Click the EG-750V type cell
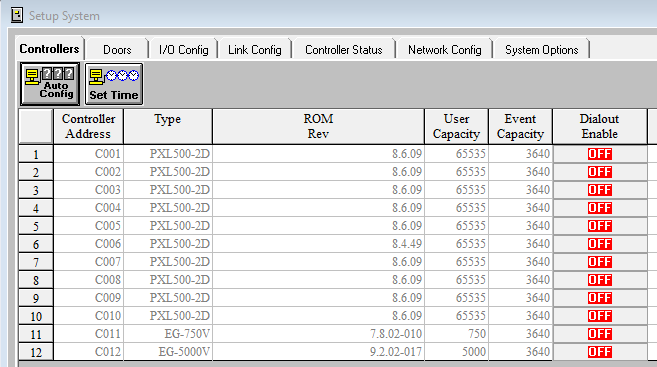The height and width of the screenshot is (367, 657). click(168, 334)
